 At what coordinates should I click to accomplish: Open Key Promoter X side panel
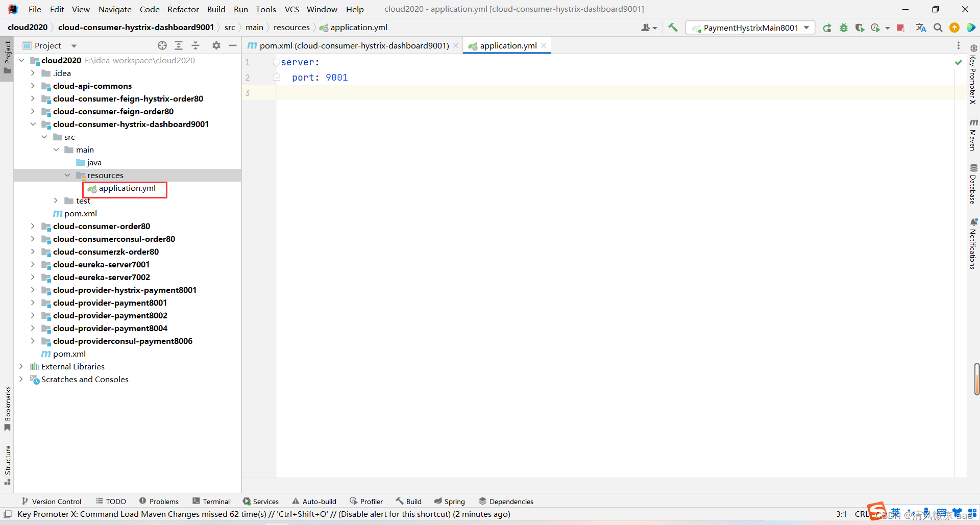point(973,74)
